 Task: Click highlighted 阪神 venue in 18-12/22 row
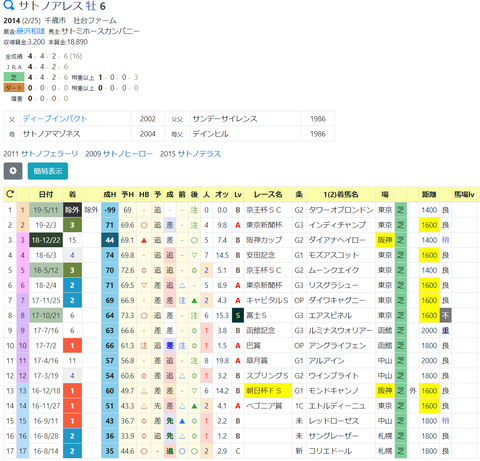tap(385, 240)
